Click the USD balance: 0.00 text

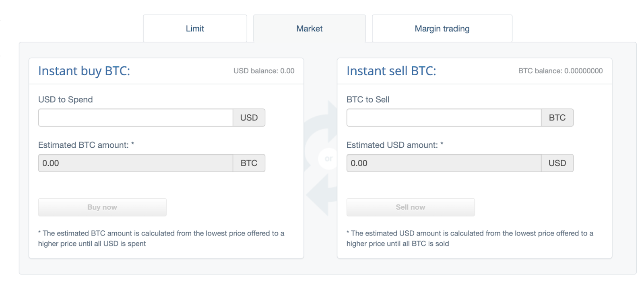click(x=264, y=71)
